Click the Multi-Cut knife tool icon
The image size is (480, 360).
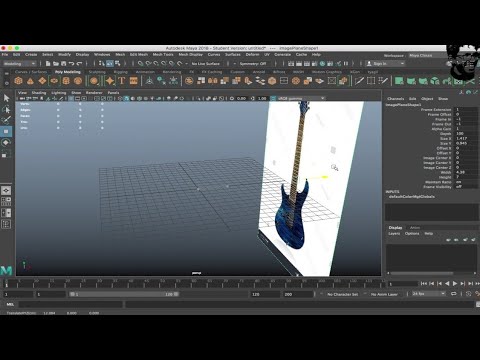click(x=359, y=81)
